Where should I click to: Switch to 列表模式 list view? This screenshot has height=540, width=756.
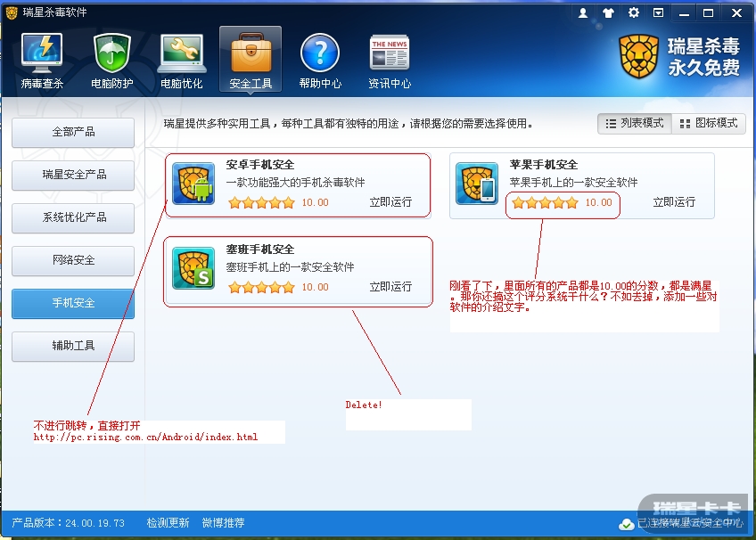click(x=635, y=123)
